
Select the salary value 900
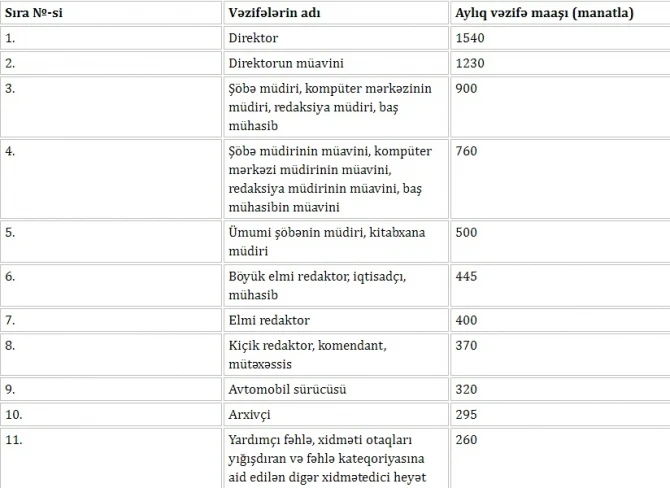click(x=466, y=88)
